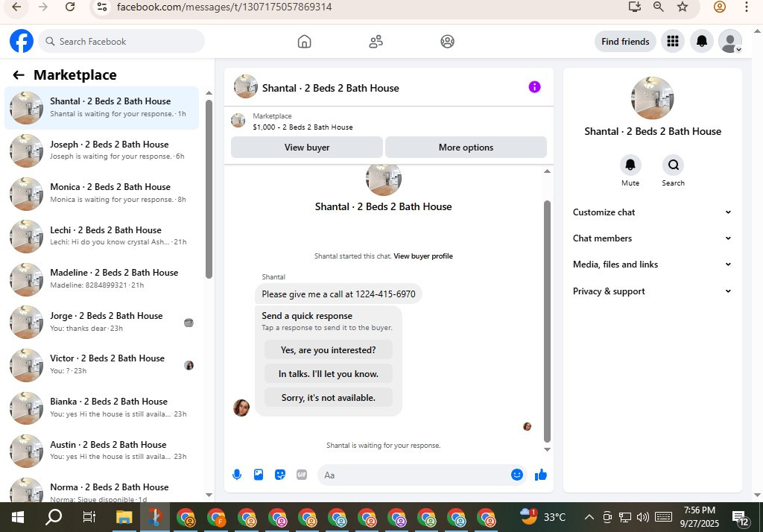Open the Bianka conversation

[x=101, y=408]
